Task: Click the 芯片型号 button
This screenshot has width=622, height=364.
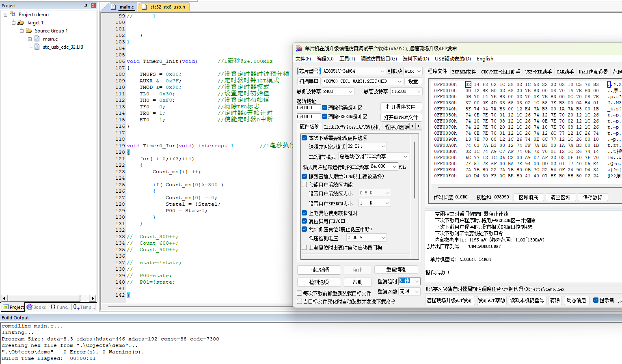Action: (x=309, y=71)
